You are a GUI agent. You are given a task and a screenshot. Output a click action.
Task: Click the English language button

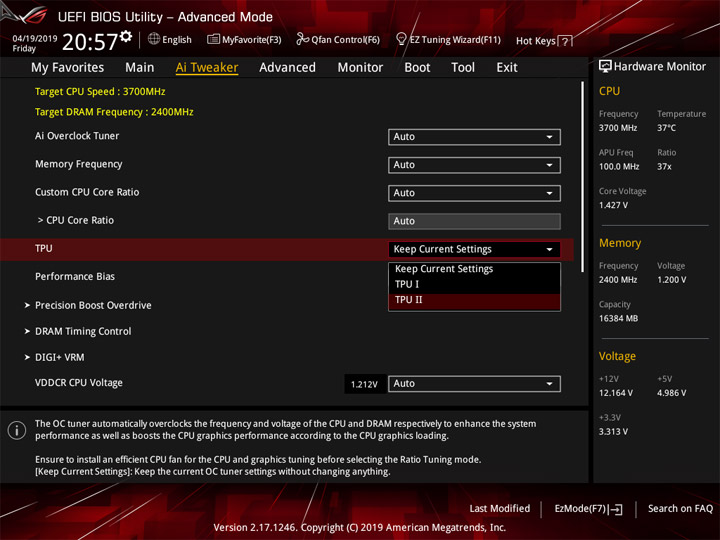[x=177, y=39]
